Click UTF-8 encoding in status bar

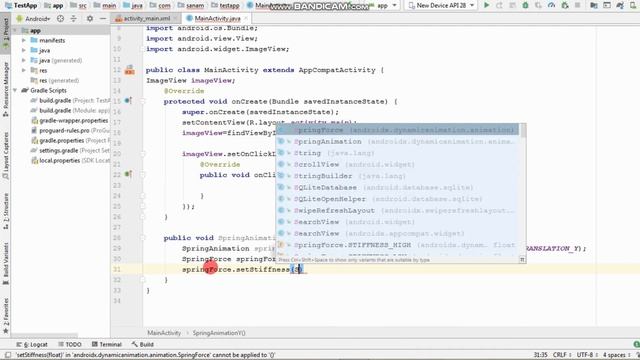coord(587,355)
